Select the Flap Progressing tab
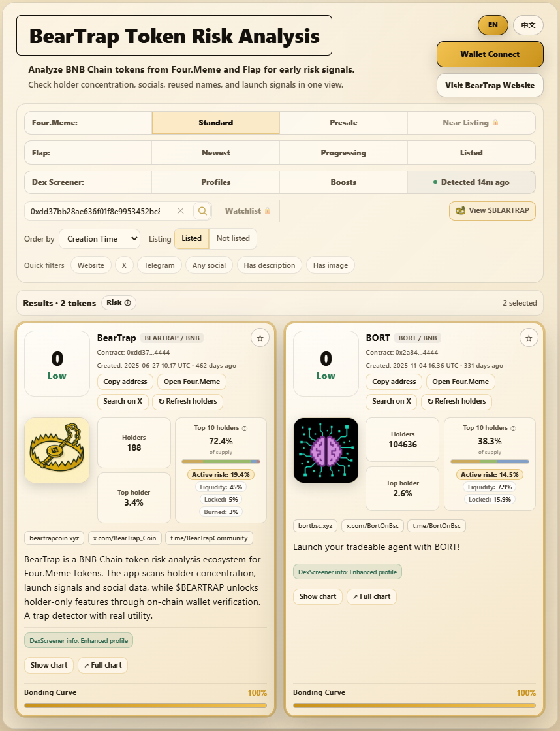This screenshot has height=731, width=560. (343, 153)
